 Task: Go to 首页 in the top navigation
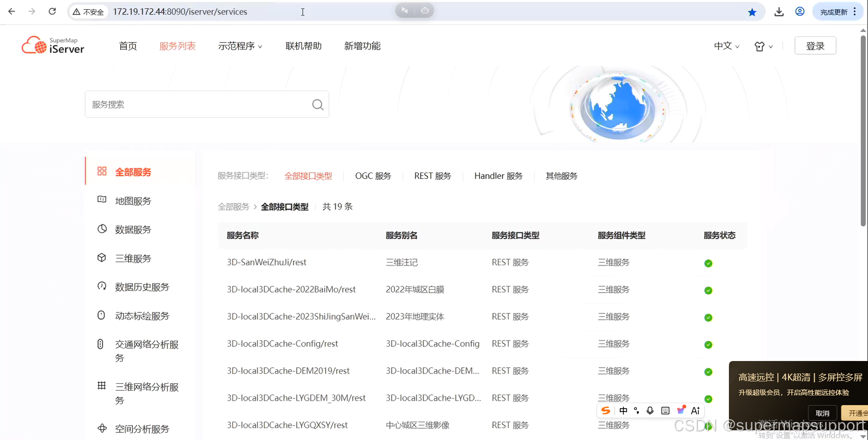coord(128,46)
